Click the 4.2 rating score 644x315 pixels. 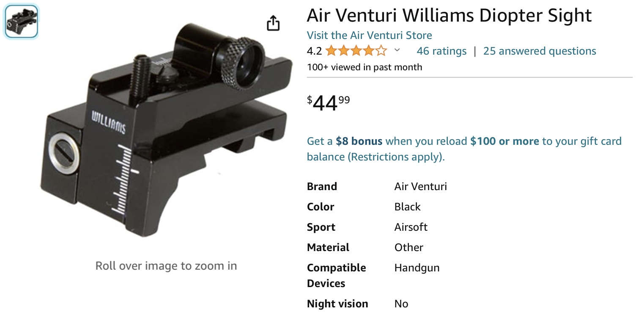point(314,51)
